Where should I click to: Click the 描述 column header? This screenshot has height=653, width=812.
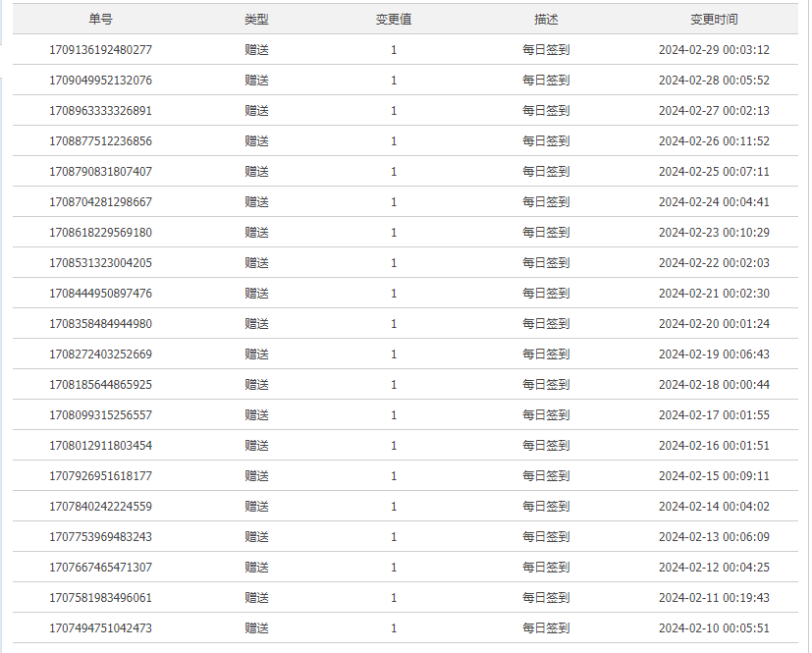click(x=546, y=20)
